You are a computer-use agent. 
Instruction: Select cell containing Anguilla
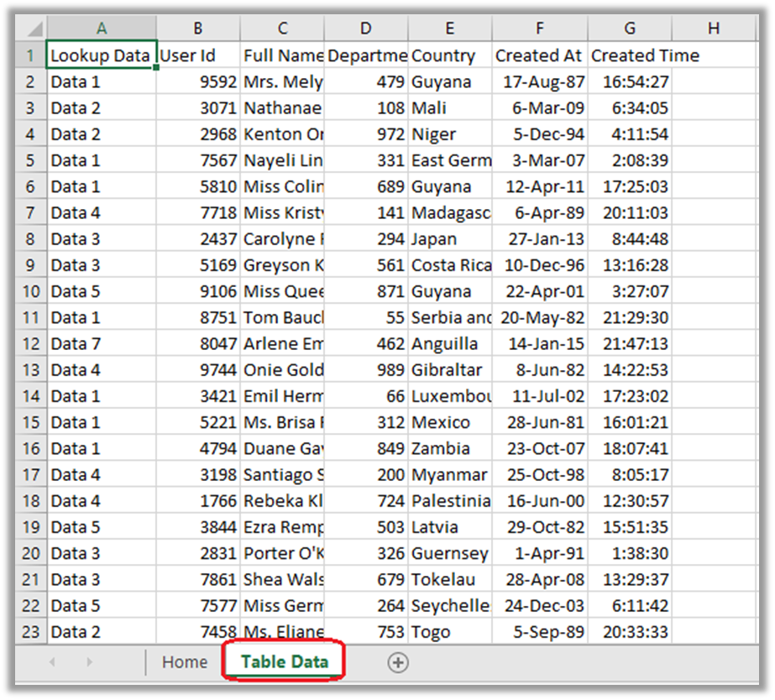(x=450, y=343)
